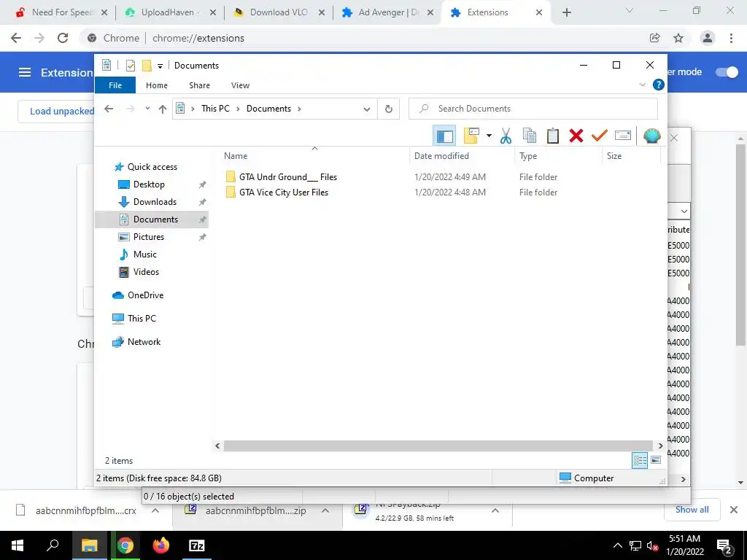Click the horizontal scrollbar in file list
The height and width of the screenshot is (560, 747).
(438, 446)
